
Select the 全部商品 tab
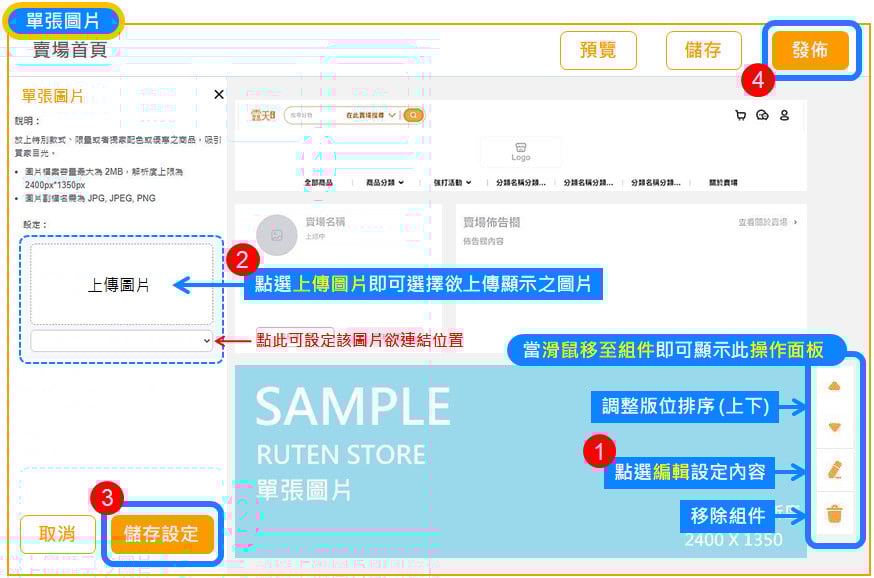pyautogui.click(x=319, y=183)
